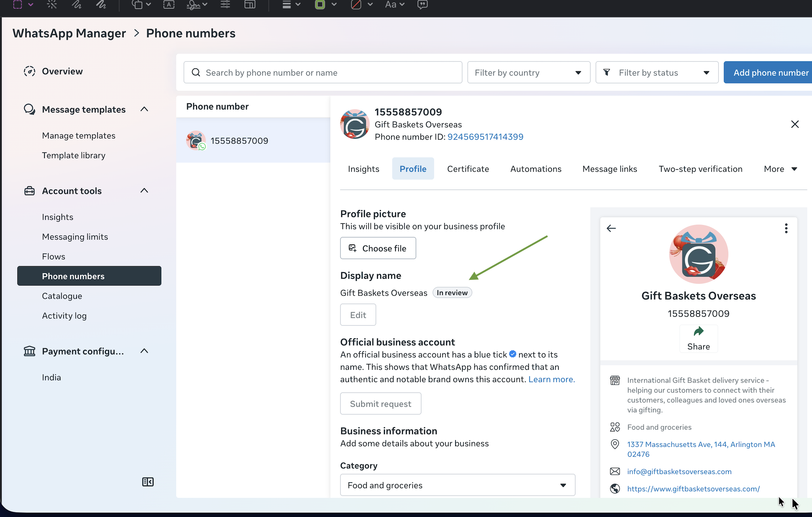812x517 pixels.
Task: Open the Aa text style menu
Action: pos(394,4)
